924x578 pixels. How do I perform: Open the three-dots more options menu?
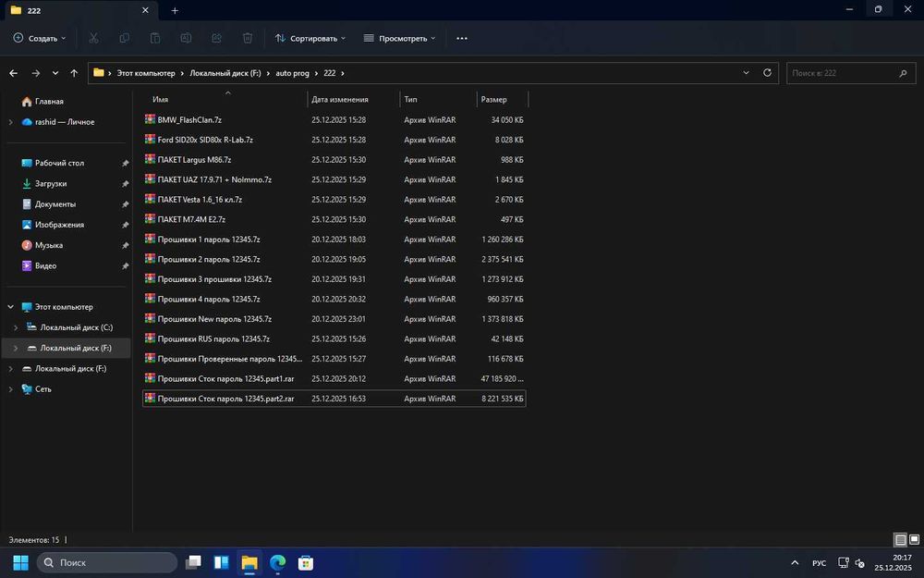[462, 38]
